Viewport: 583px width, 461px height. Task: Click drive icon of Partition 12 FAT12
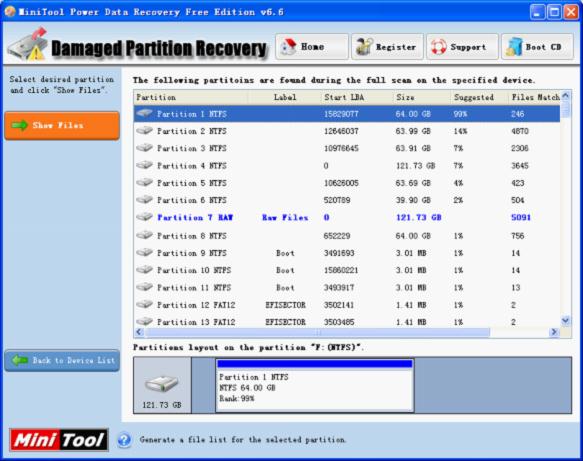coord(144,304)
